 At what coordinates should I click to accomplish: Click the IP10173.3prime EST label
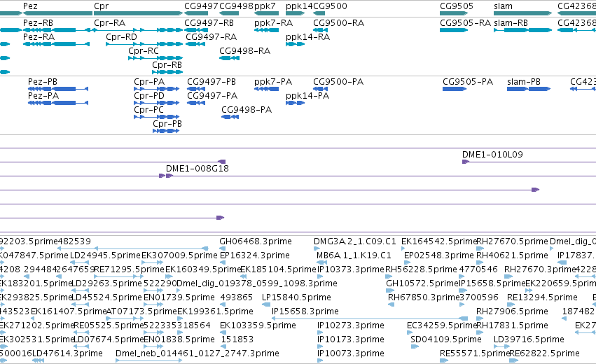(350, 339)
